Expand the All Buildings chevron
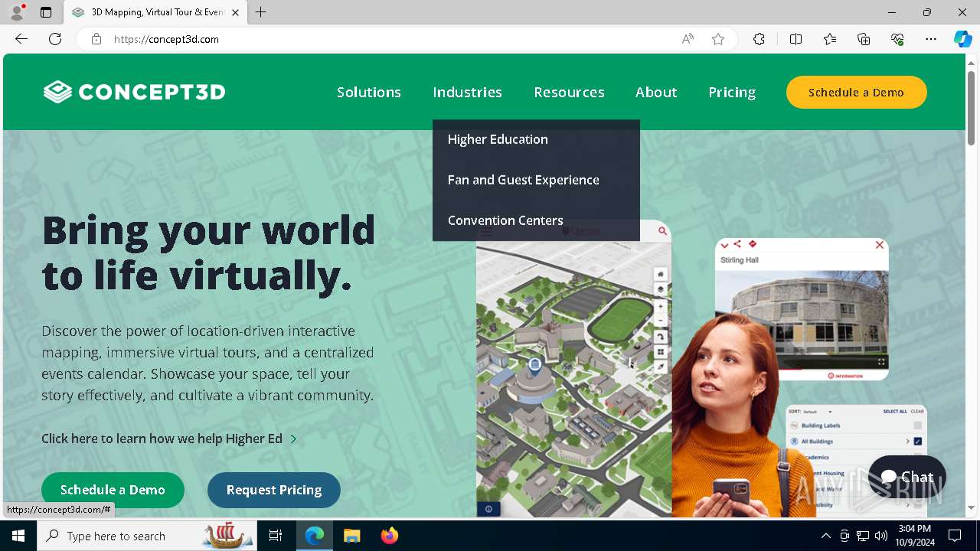The width and height of the screenshot is (980, 551). tap(907, 442)
